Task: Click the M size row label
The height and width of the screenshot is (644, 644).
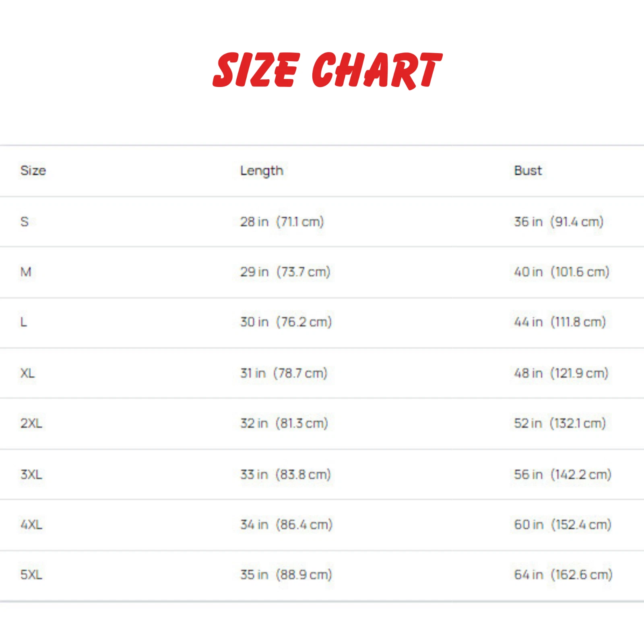Action: point(26,272)
